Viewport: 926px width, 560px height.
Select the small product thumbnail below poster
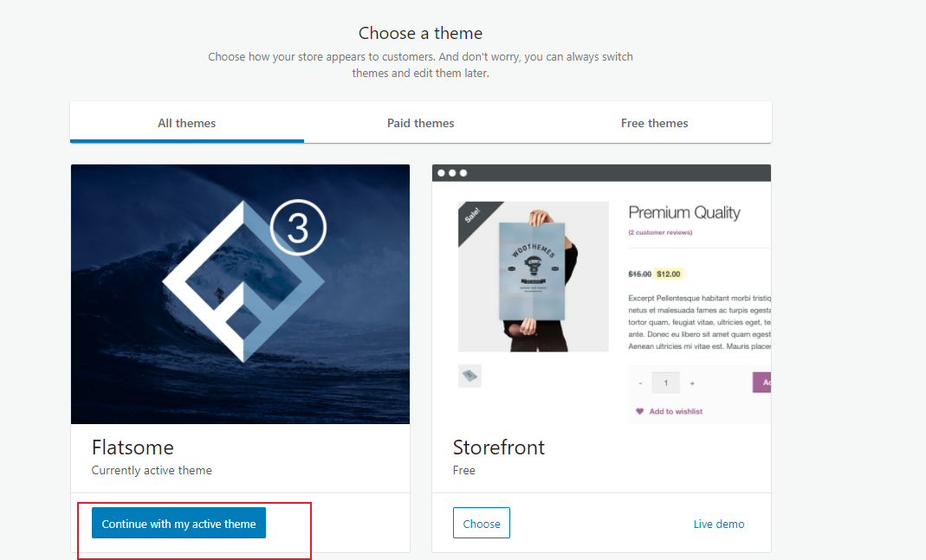point(469,376)
